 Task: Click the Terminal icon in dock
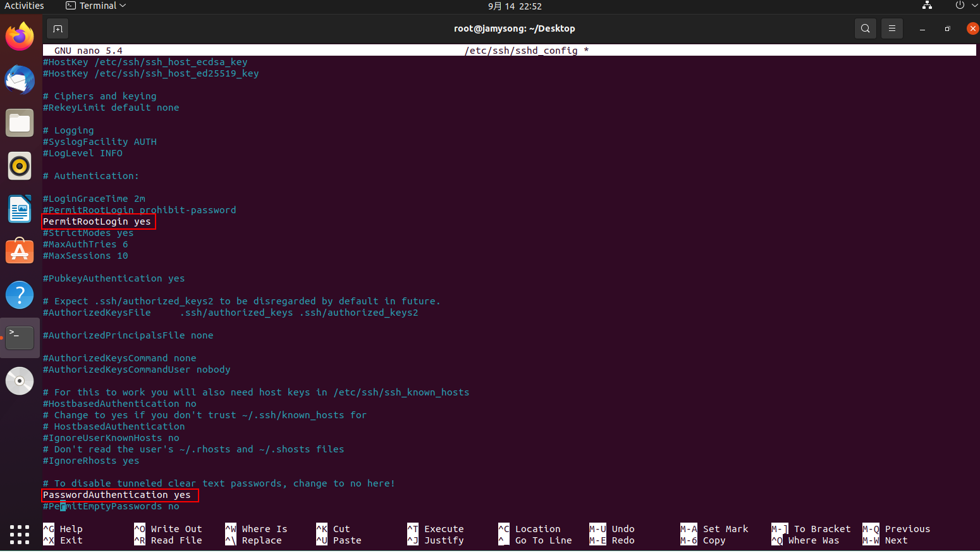click(x=20, y=338)
